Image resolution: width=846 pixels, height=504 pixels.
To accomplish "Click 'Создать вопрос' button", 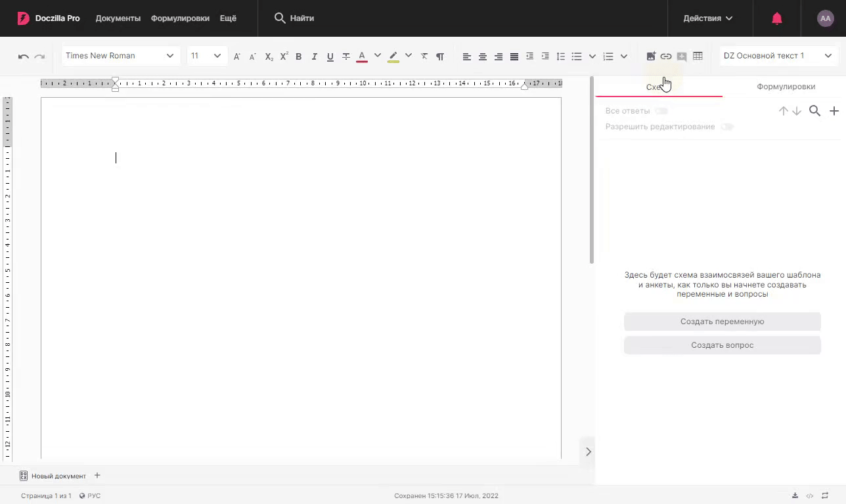I will (x=723, y=345).
